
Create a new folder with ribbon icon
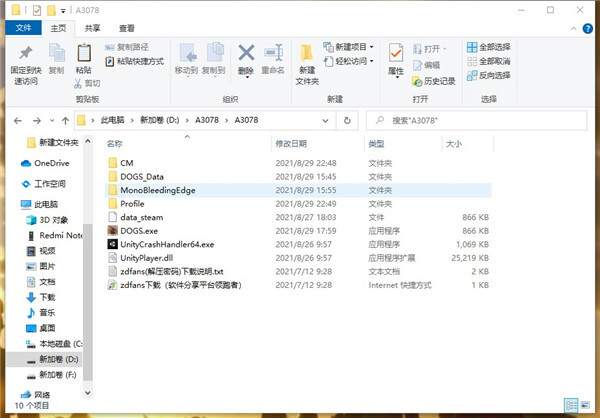[x=307, y=53]
